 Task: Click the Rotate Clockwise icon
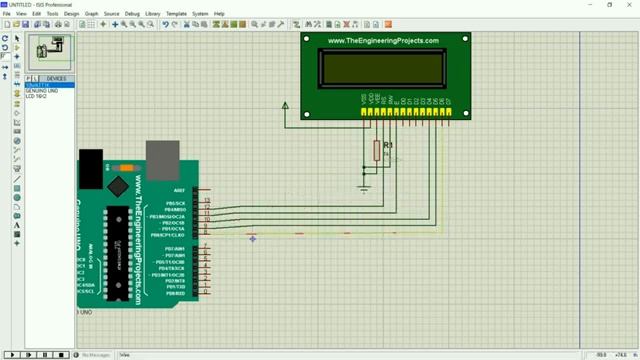pos(5,38)
